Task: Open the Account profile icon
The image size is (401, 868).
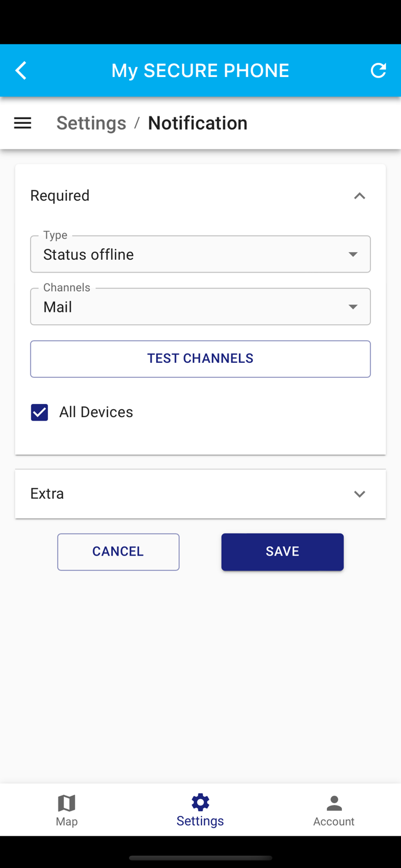Action: pyautogui.click(x=334, y=803)
